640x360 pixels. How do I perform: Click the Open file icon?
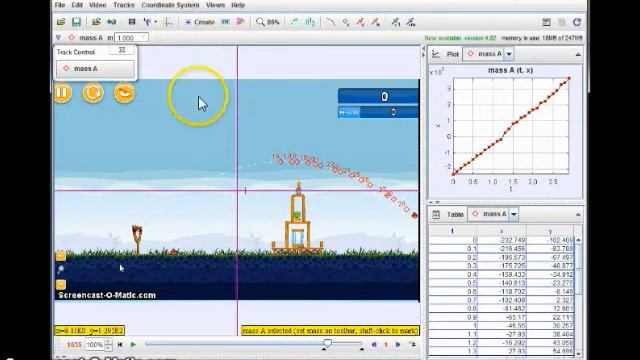tap(61, 22)
